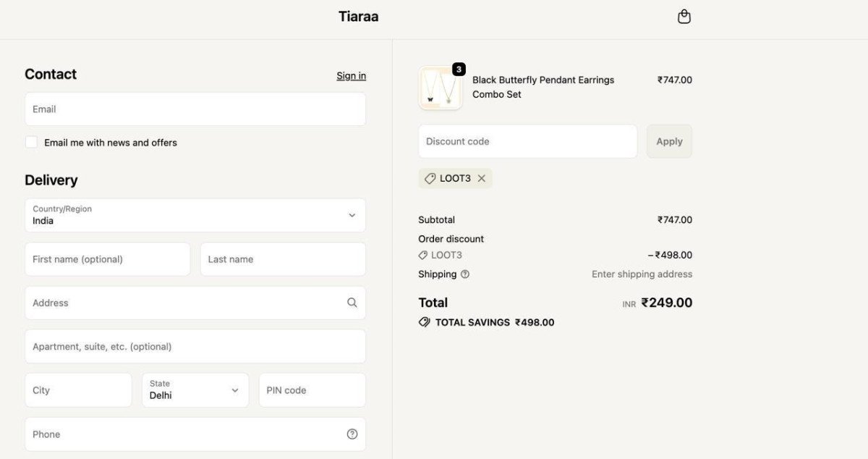Focus the Last name field

[x=283, y=259]
